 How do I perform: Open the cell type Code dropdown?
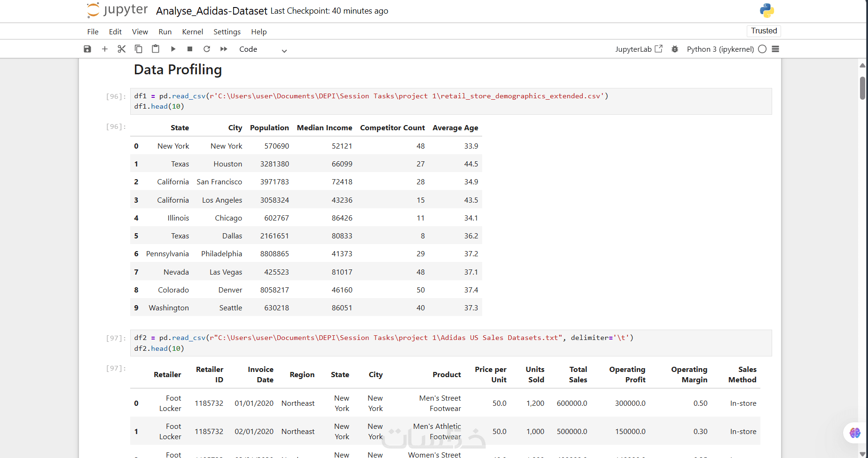263,49
